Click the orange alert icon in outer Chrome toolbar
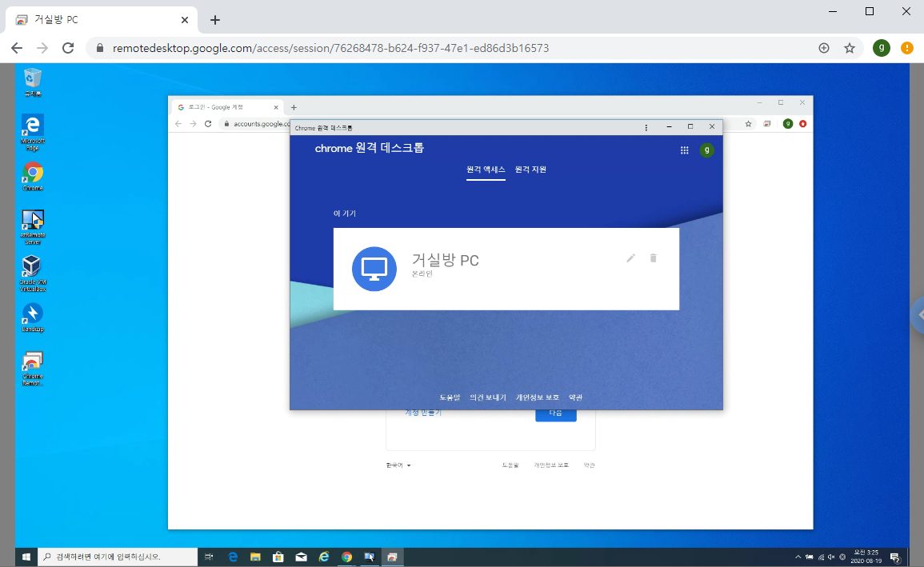Image resolution: width=924 pixels, height=567 pixels. click(x=907, y=48)
